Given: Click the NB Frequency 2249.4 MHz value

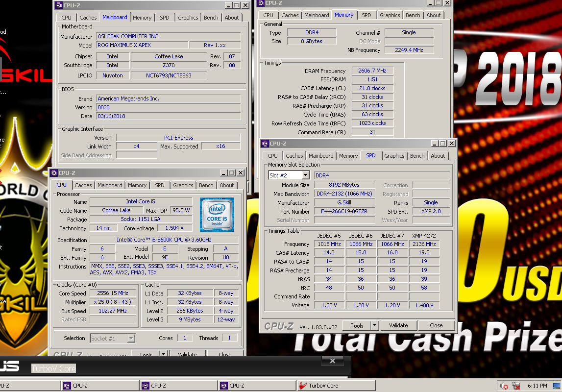Looking at the screenshot, I should coord(409,50).
